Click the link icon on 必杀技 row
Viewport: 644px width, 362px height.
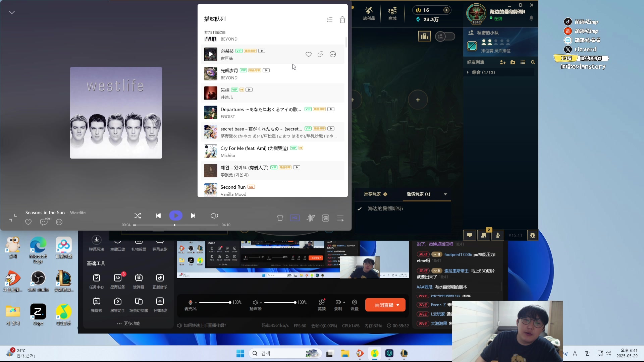pyautogui.click(x=320, y=54)
